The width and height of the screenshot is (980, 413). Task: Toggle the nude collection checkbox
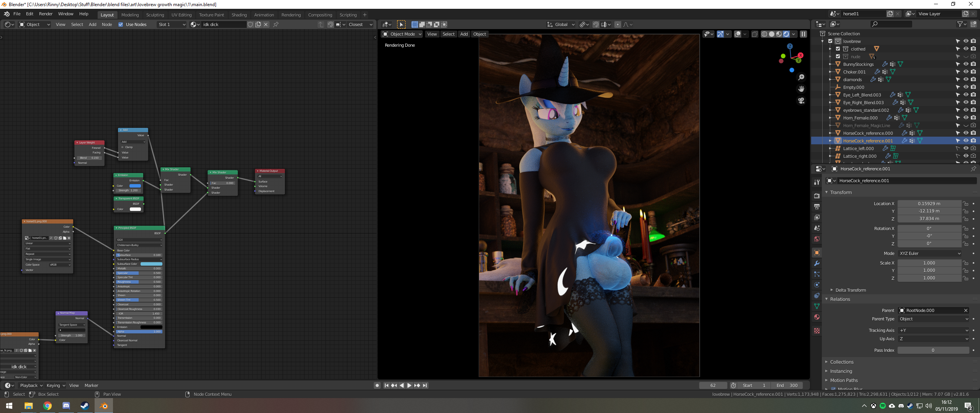coord(838,57)
